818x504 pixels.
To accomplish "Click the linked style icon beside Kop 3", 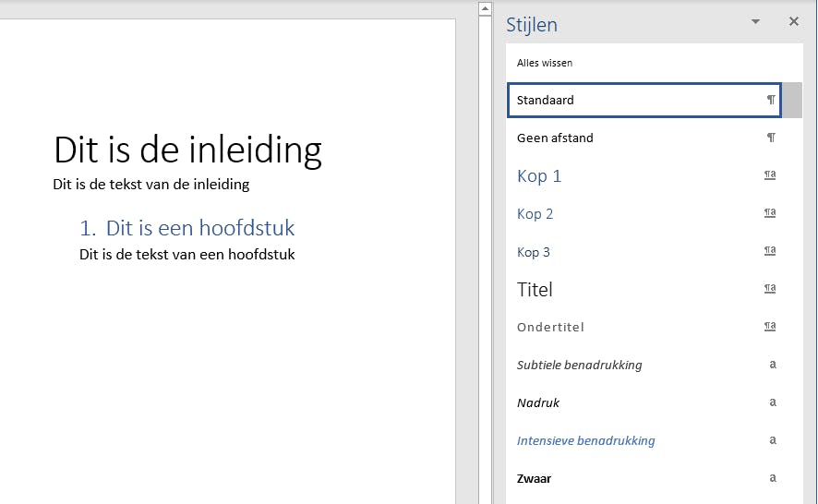I will pos(770,251).
